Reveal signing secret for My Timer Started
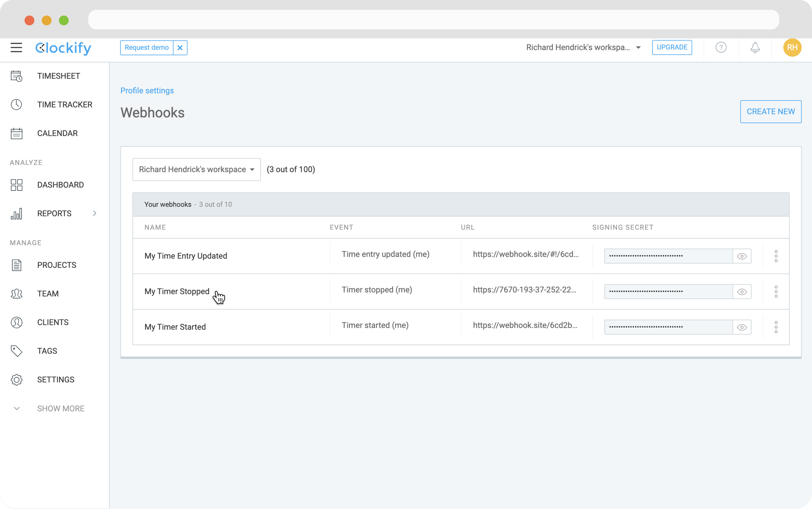This screenshot has width=812, height=509. (742, 327)
